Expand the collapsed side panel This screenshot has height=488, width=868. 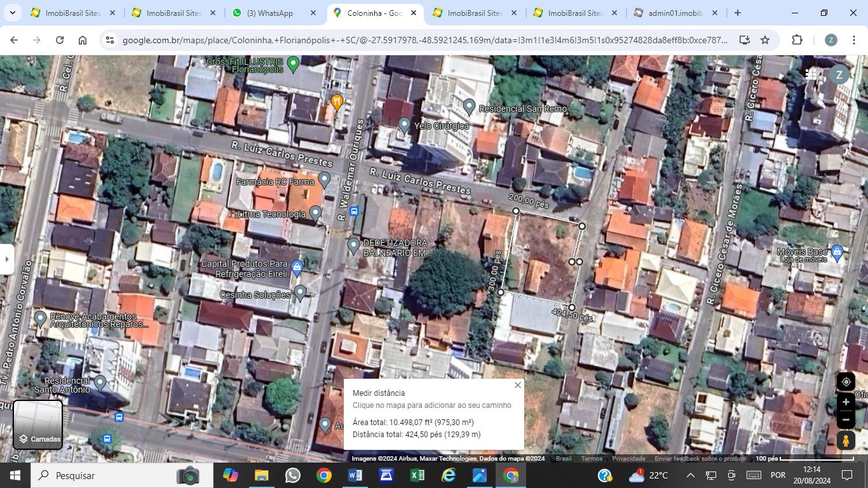(x=6, y=259)
